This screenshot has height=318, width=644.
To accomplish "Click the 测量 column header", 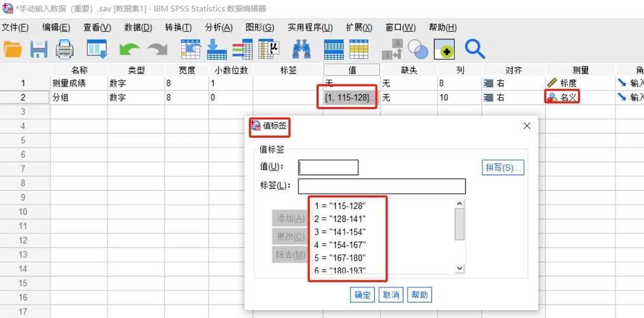I will pyautogui.click(x=580, y=70).
